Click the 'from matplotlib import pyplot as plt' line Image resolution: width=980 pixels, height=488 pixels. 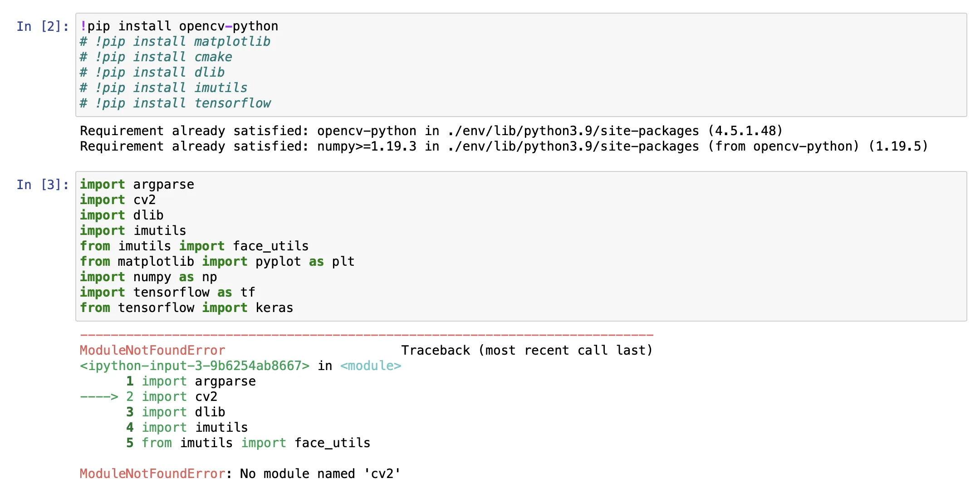(x=217, y=262)
